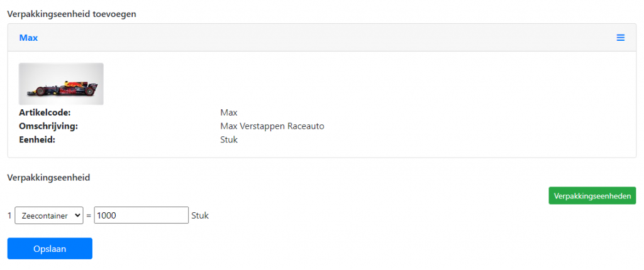Click the number 1 before the dropdown
This screenshot has height=270, width=644.
point(9,215)
